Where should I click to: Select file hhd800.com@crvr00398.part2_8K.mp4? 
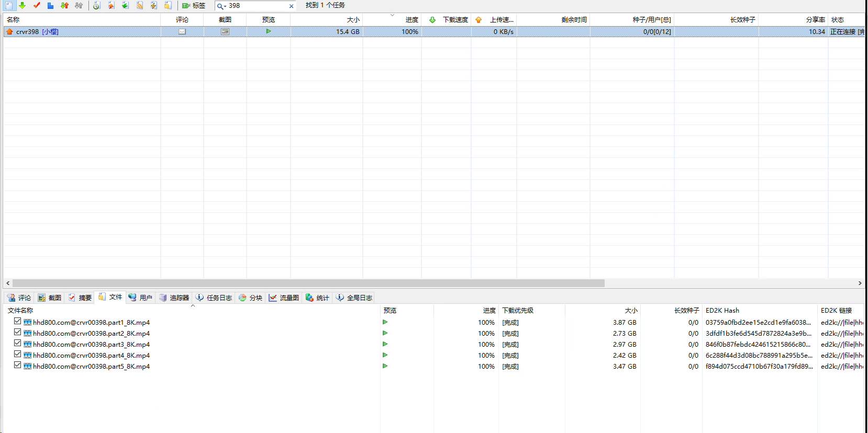click(x=91, y=334)
